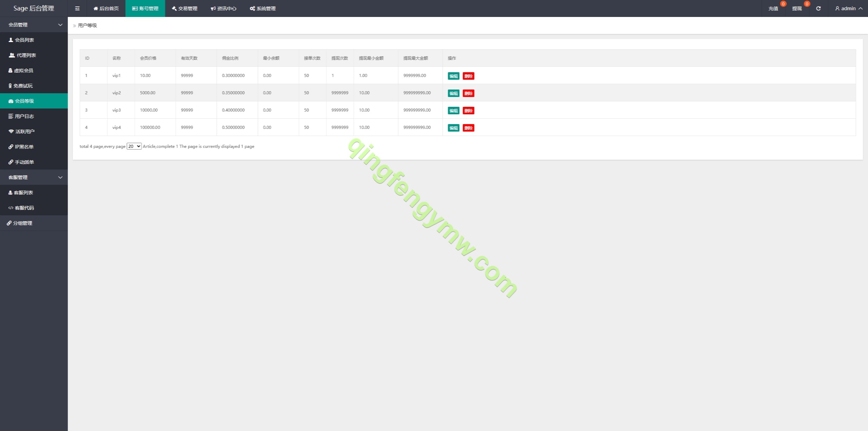
Task: Click the 会员列表 user icon
Action: click(11, 40)
